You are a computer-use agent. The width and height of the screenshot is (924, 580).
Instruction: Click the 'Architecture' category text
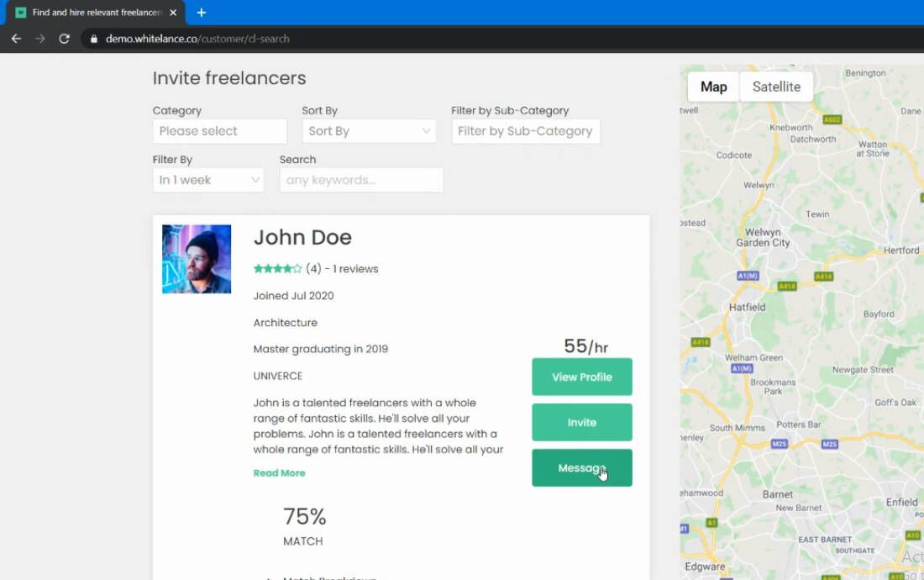click(x=286, y=323)
